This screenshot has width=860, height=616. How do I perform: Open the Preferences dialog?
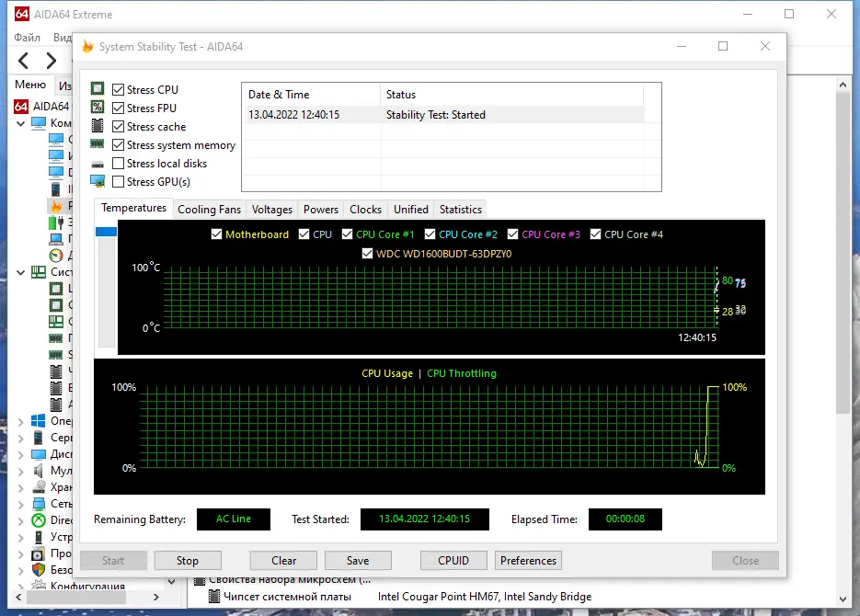pyautogui.click(x=528, y=560)
